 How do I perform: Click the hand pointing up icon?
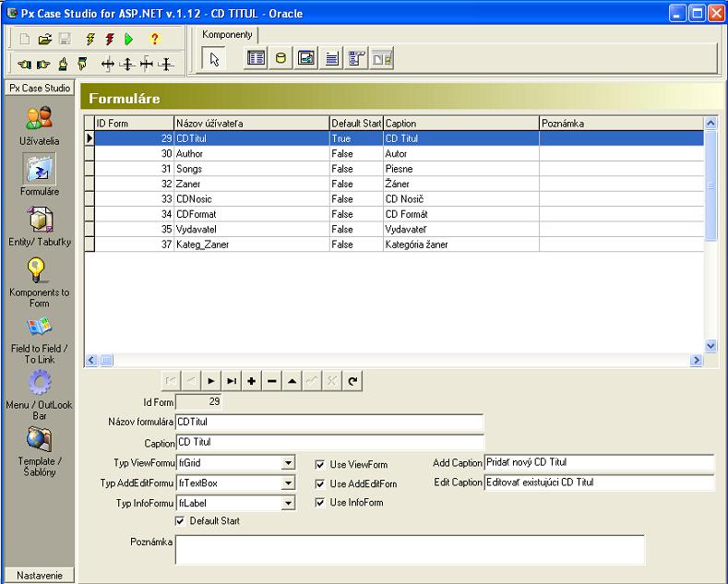click(x=63, y=64)
